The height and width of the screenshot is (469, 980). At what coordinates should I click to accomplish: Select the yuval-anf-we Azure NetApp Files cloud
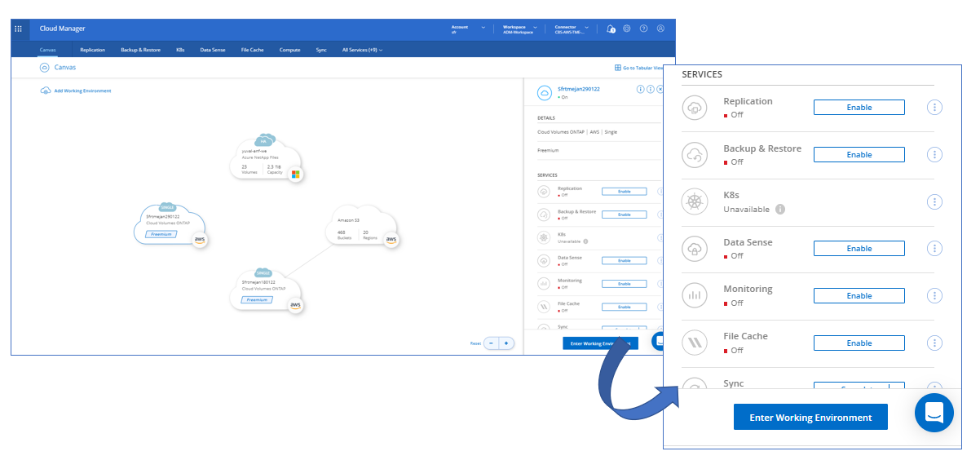(x=267, y=157)
